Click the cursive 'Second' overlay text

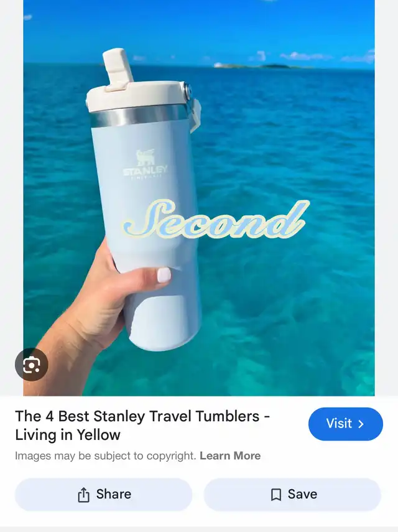click(x=216, y=219)
